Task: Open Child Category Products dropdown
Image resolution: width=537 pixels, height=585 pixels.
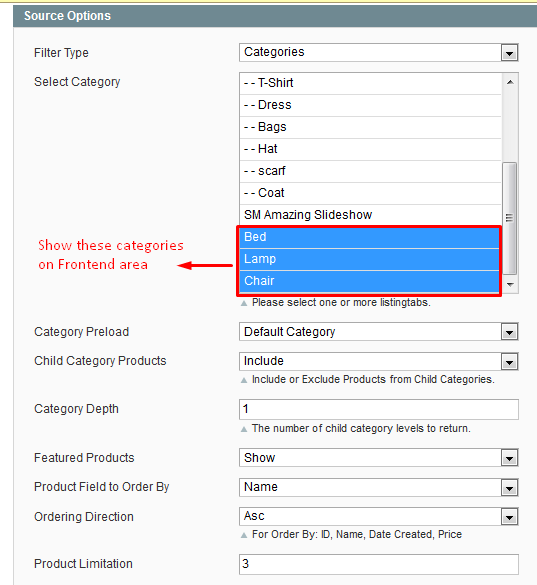Action: [378, 361]
